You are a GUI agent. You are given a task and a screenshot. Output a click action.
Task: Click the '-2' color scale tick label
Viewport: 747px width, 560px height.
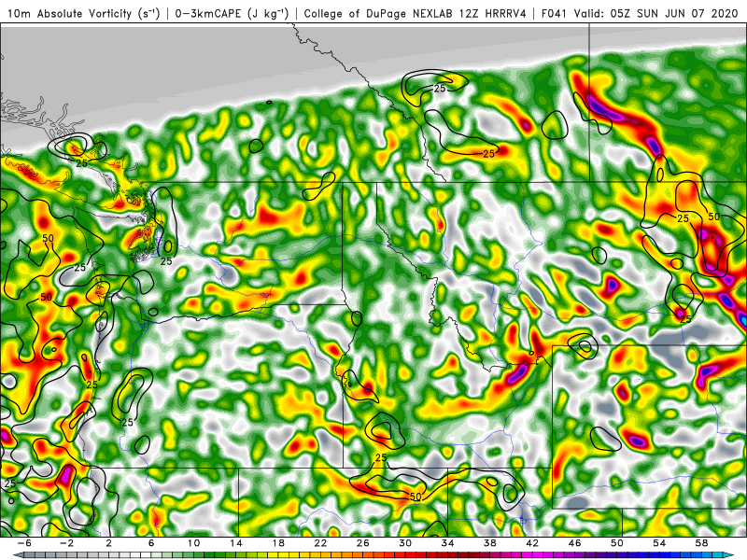point(66,543)
